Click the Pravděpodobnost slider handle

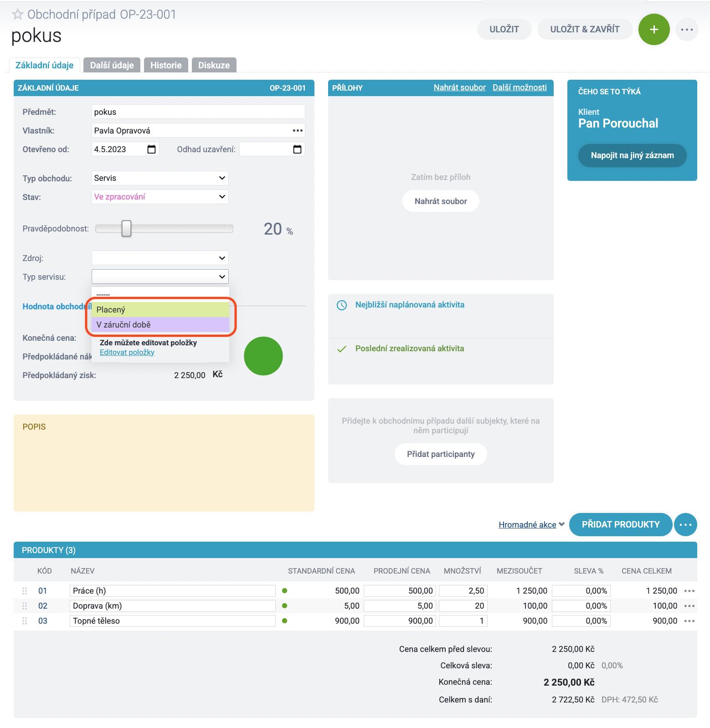126,229
